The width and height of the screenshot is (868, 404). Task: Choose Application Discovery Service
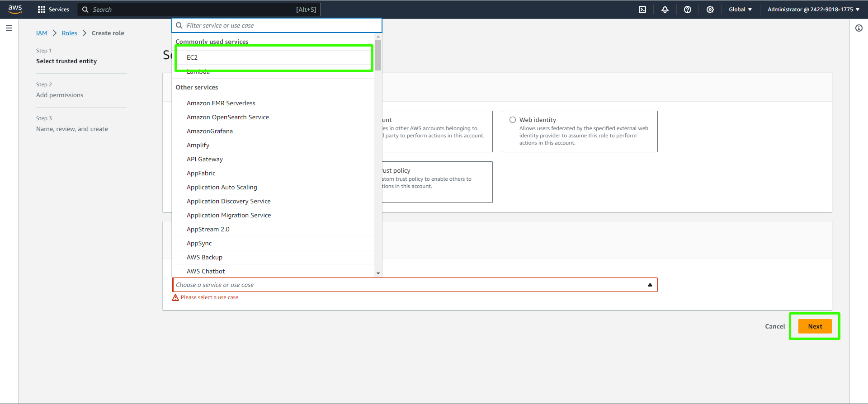273,201
